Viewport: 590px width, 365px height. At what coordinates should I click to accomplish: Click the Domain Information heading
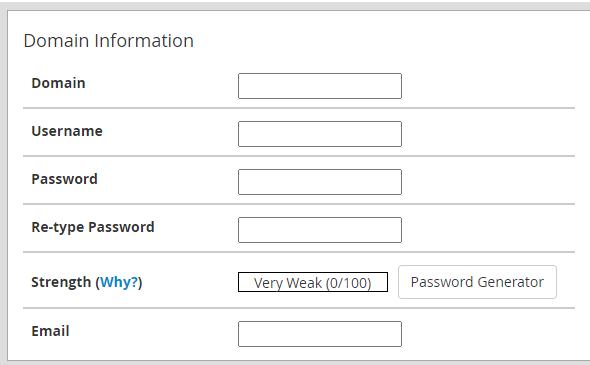pos(109,41)
